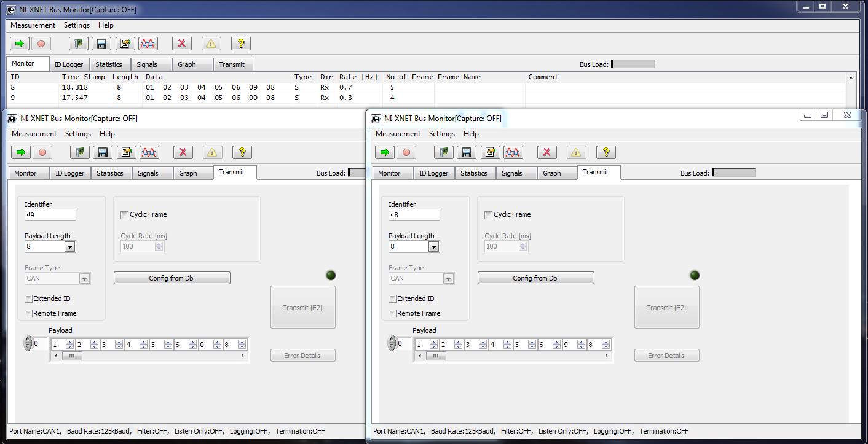Click the Payload array index stepper in the left Transmit window
This screenshot has width=868, height=444.
pos(28,343)
